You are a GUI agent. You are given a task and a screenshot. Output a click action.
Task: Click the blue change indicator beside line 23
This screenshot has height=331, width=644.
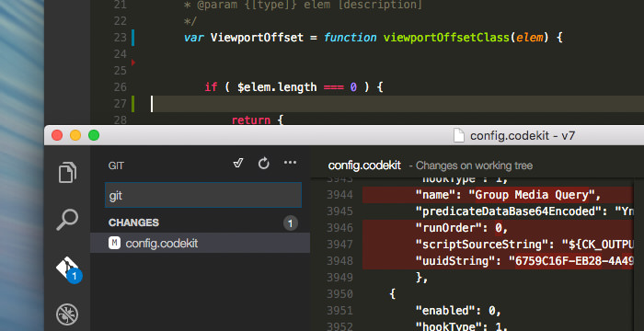point(133,38)
